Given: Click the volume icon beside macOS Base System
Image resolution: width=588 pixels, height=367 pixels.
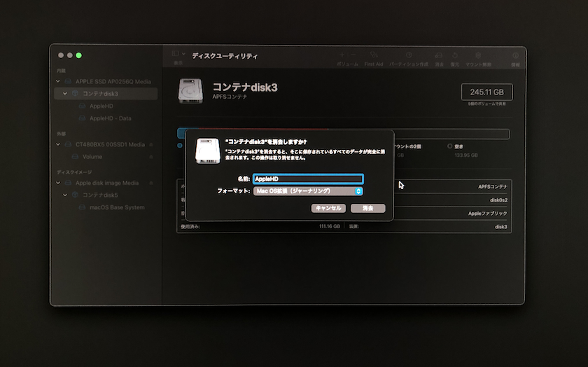Looking at the screenshot, I should pyautogui.click(x=82, y=207).
